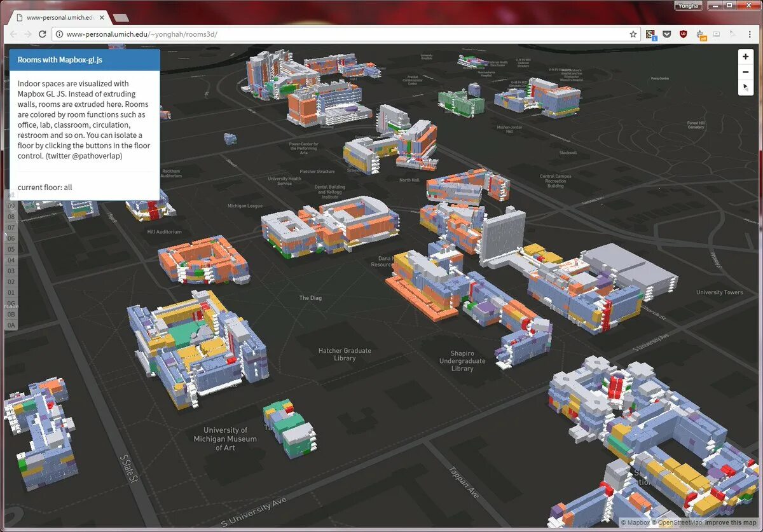The image size is (763, 532).
Task: Open the Mapbox attribution link
Action: pyautogui.click(x=635, y=522)
